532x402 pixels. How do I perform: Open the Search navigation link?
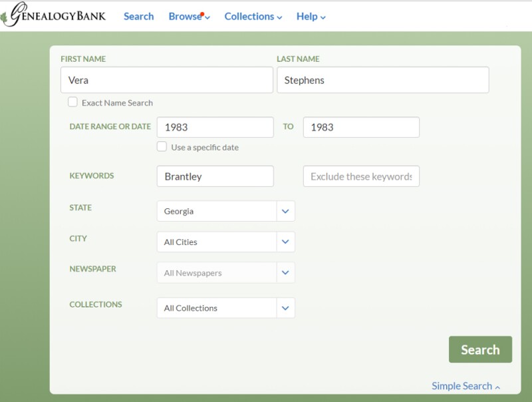pos(139,16)
